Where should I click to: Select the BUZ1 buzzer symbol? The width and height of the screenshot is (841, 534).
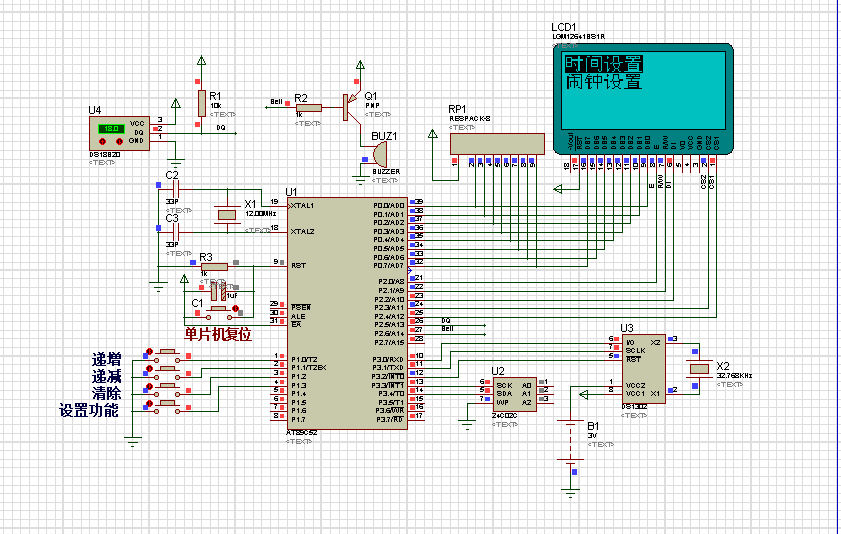[x=379, y=154]
